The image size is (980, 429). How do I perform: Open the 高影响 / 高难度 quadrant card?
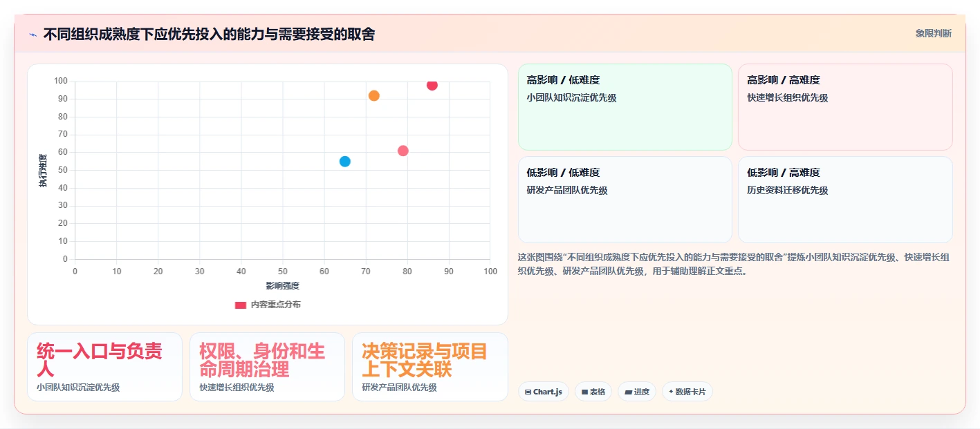pyautogui.click(x=845, y=107)
